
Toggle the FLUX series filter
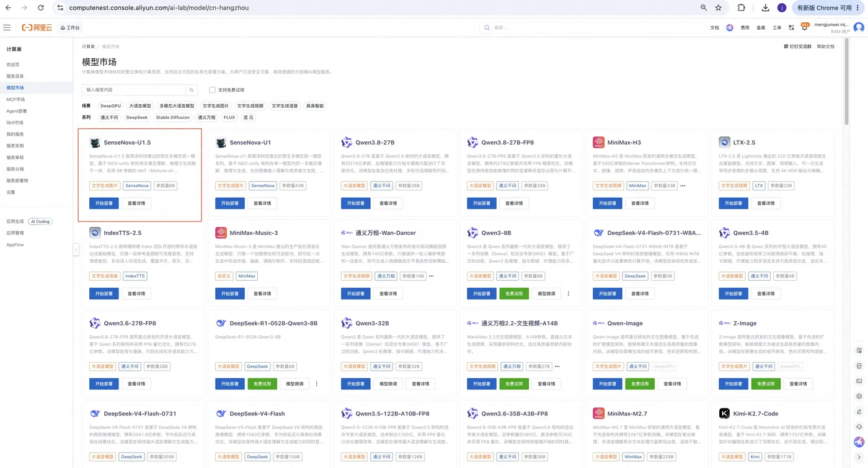click(229, 117)
